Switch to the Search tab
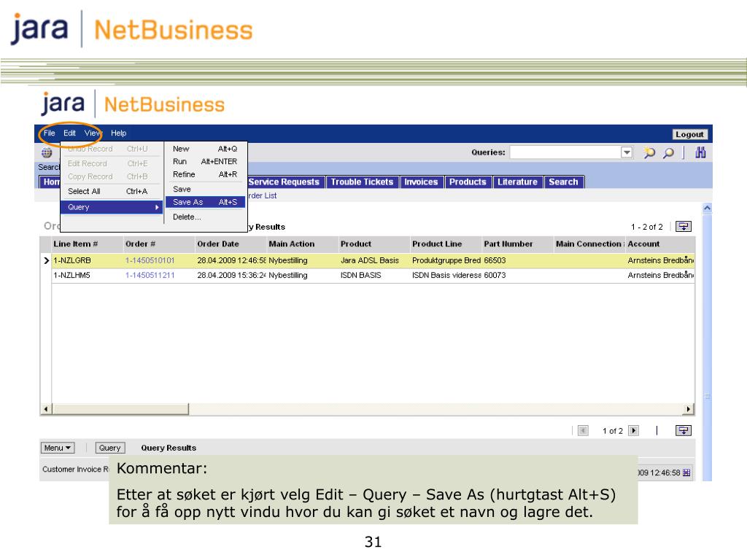This screenshot has width=747, height=560. 564,182
